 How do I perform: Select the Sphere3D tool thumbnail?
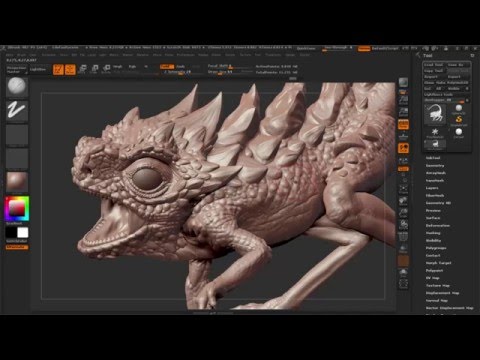point(459,109)
